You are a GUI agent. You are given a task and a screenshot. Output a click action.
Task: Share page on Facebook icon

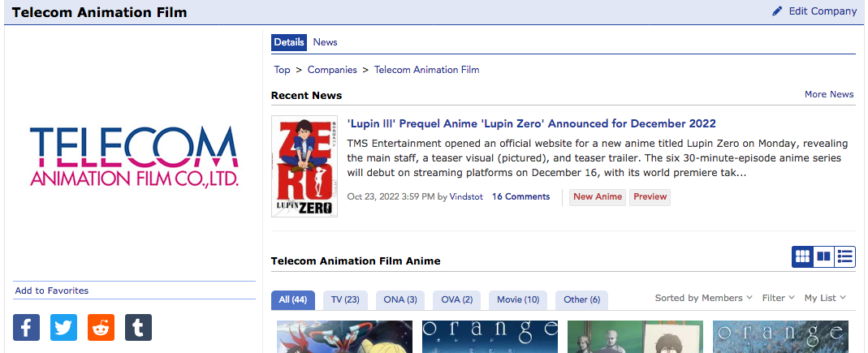26,328
